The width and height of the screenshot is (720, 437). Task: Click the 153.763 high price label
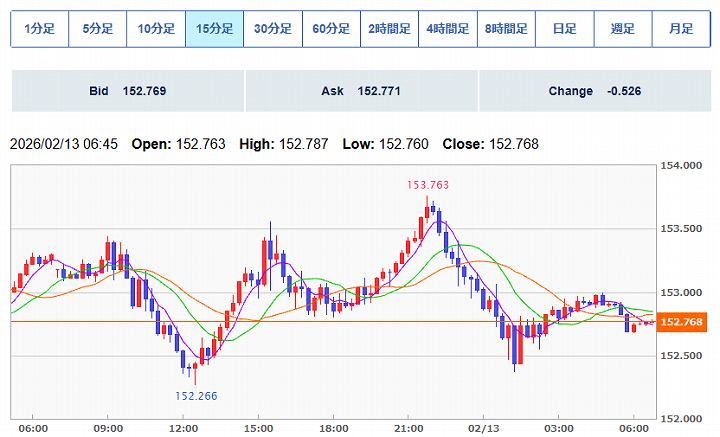[427, 184]
